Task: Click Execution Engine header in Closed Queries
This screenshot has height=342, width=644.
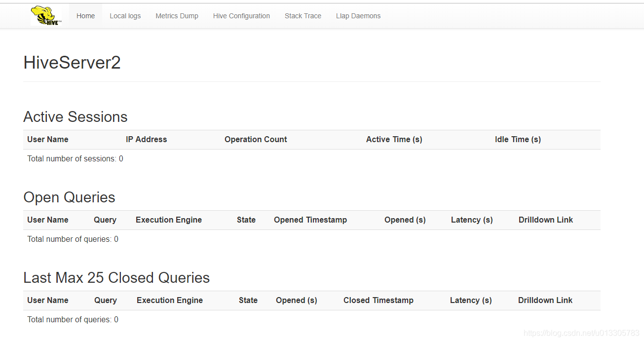Action: 170,300
